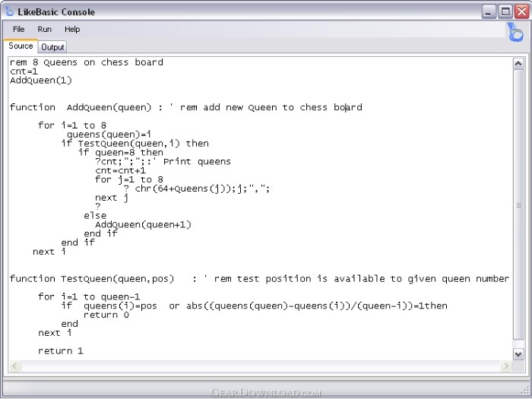The height and width of the screenshot is (399, 532).
Task: Click the line starting 'if queens(i)=pos or abs'
Action: click(255, 306)
